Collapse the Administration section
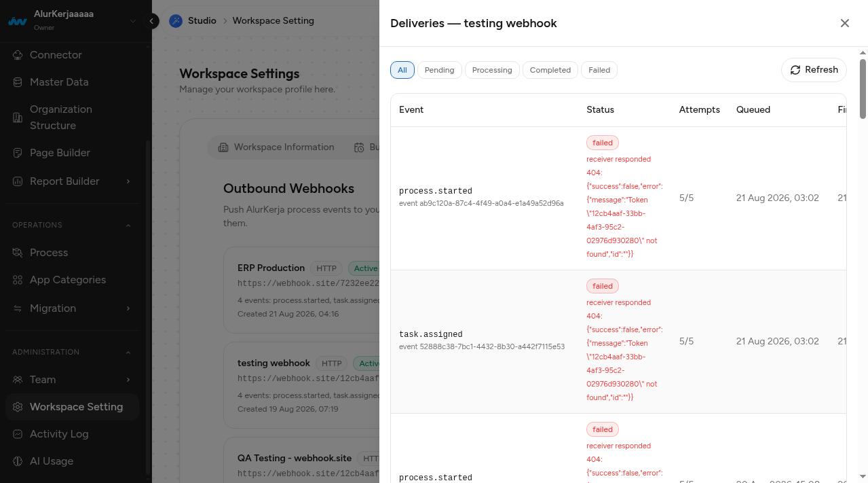The height and width of the screenshot is (483, 868). click(x=128, y=352)
